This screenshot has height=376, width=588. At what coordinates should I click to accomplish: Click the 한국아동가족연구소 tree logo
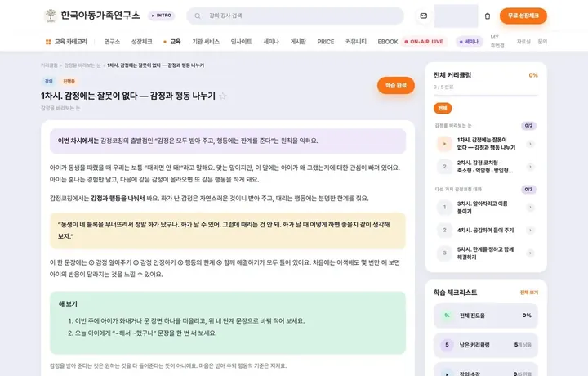click(x=51, y=16)
